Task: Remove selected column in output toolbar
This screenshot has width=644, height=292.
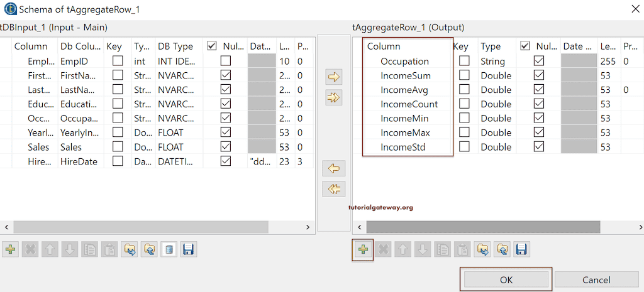Action: (x=383, y=249)
